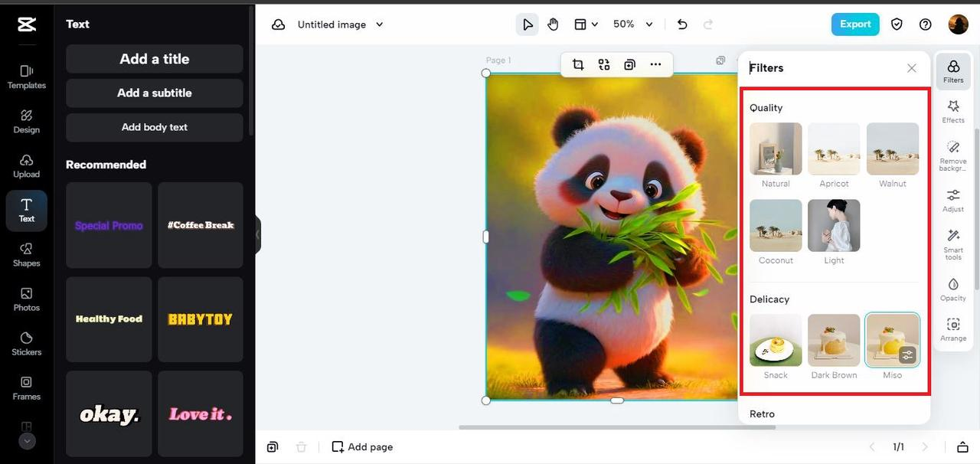Click the Export button
This screenshot has width=980, height=464.
[x=855, y=25]
